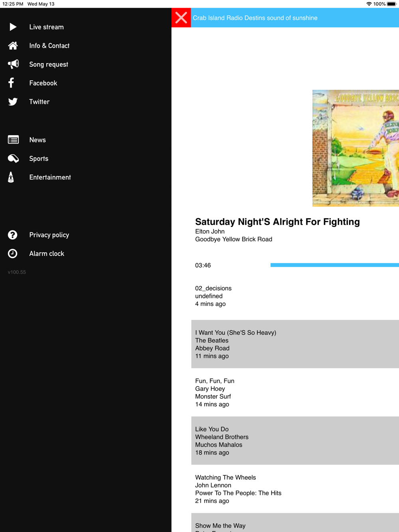Tap the 12:25 PM clock in status bar
The width and height of the screenshot is (399, 532).
[13, 4]
